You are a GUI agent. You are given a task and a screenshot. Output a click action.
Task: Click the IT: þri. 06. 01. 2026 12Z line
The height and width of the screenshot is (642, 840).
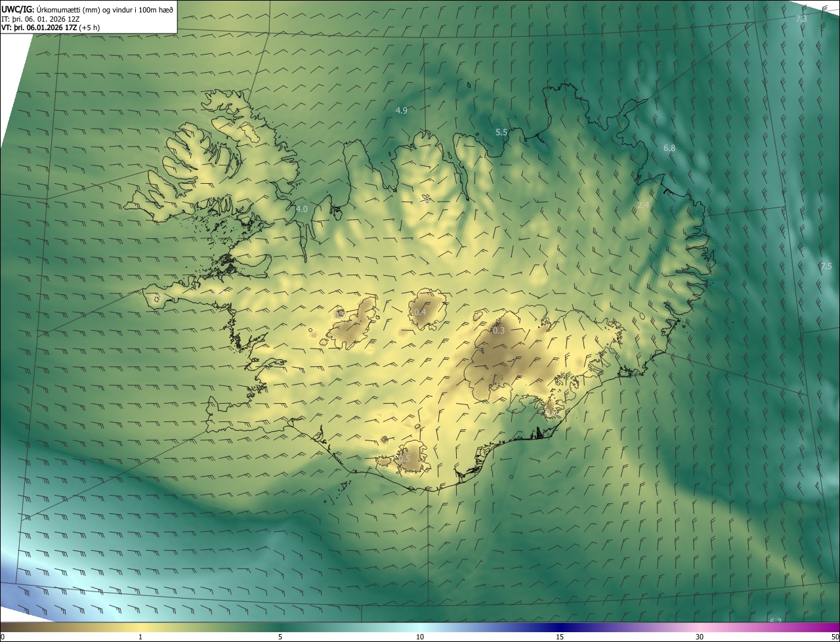point(41,19)
